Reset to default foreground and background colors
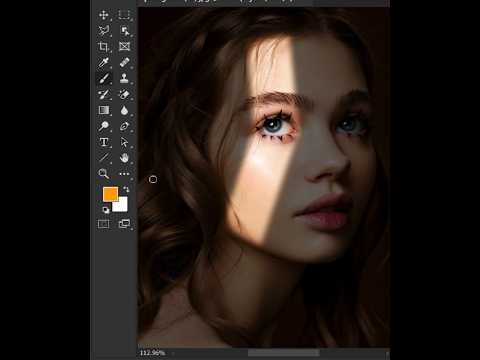This screenshot has height=360, width=480. [x=106, y=210]
